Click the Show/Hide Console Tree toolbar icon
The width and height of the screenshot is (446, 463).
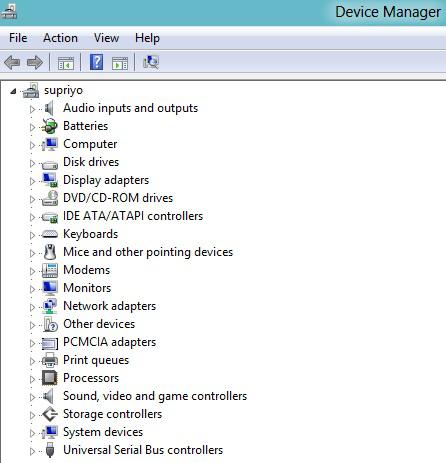tap(66, 62)
